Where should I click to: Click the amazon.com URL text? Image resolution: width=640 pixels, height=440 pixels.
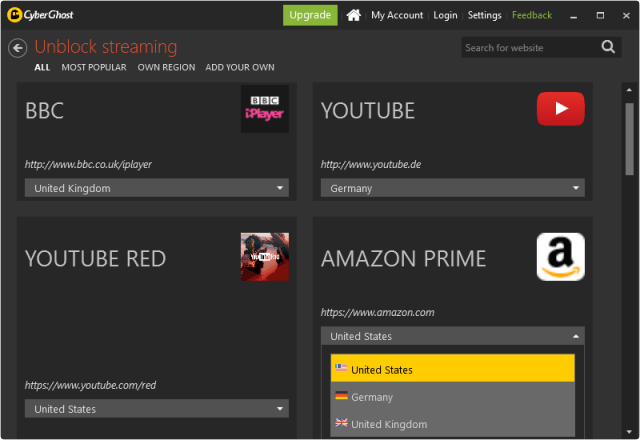click(x=378, y=313)
